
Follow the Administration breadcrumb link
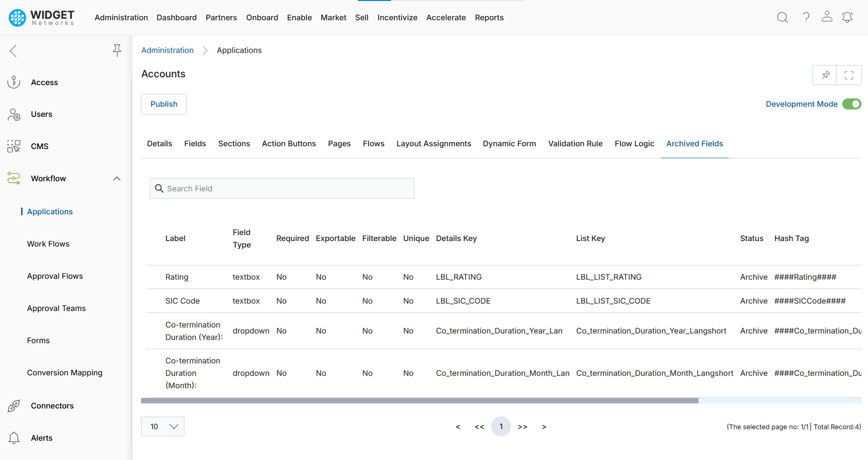(x=167, y=50)
